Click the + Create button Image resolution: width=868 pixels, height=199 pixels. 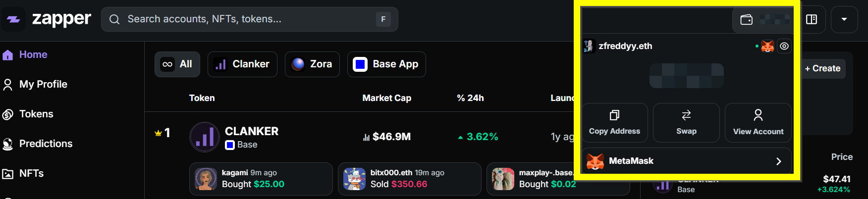822,68
